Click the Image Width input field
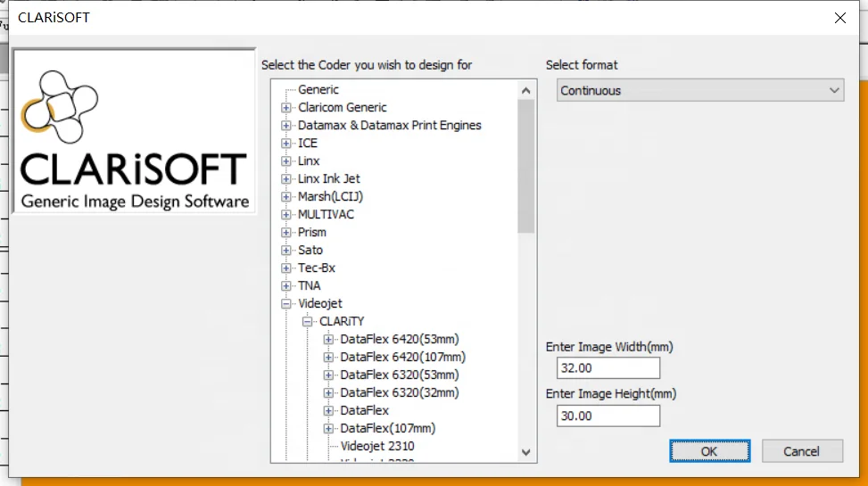This screenshot has width=868, height=486. (x=608, y=368)
